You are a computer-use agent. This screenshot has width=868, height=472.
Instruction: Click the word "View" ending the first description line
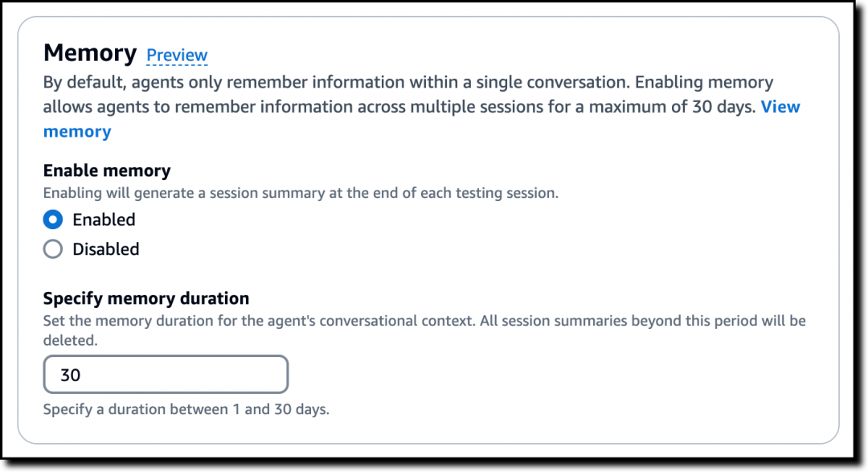coord(780,107)
